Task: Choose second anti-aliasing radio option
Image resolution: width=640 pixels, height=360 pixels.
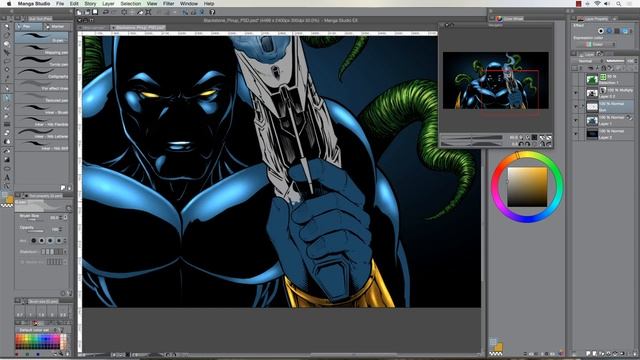Action: tap(42, 241)
